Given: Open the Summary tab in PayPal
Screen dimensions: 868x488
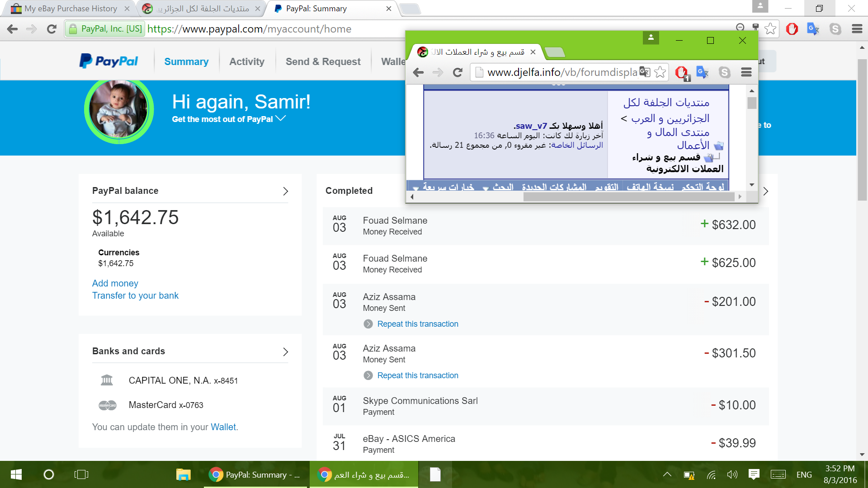Looking at the screenshot, I should [186, 61].
